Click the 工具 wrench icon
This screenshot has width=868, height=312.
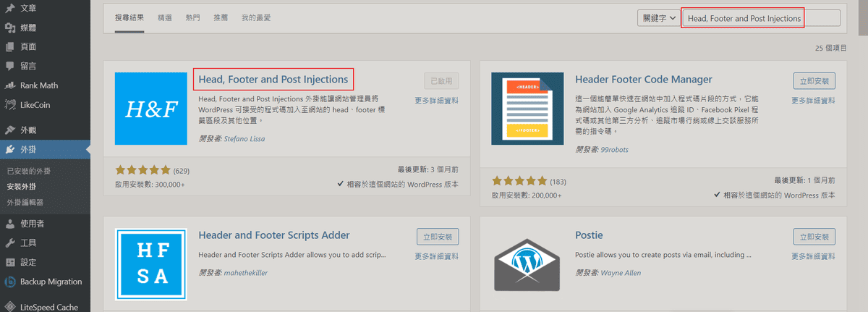10,243
